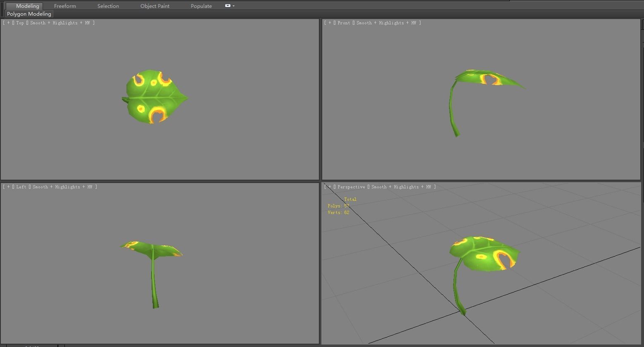Open the Left viewport plus menu
644x347 pixels.
[8, 187]
